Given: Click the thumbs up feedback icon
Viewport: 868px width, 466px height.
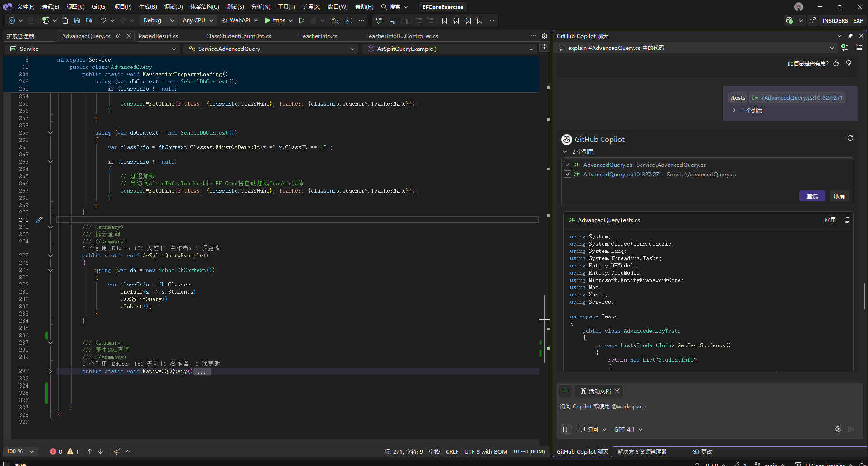Looking at the screenshot, I should [x=836, y=63].
